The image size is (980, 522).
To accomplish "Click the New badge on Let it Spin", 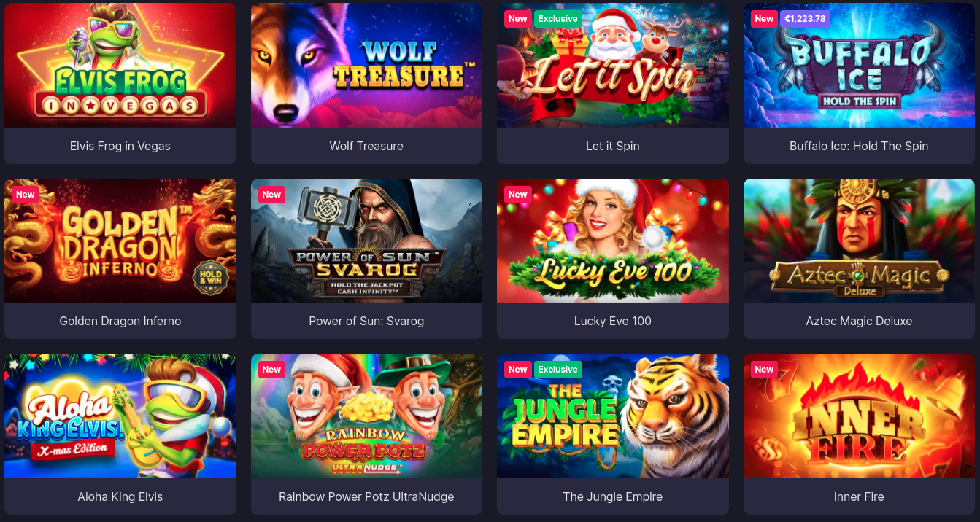I will (x=517, y=19).
